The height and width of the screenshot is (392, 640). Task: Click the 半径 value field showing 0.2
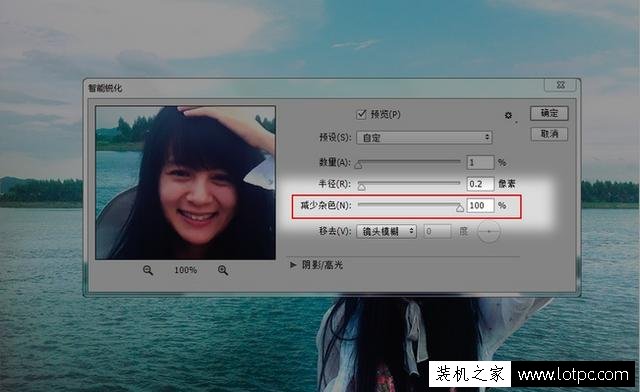[x=480, y=184]
